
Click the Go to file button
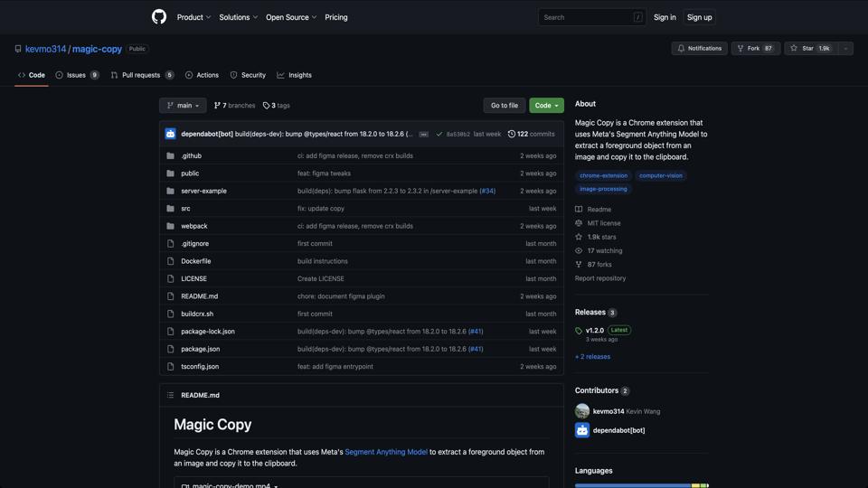point(504,106)
